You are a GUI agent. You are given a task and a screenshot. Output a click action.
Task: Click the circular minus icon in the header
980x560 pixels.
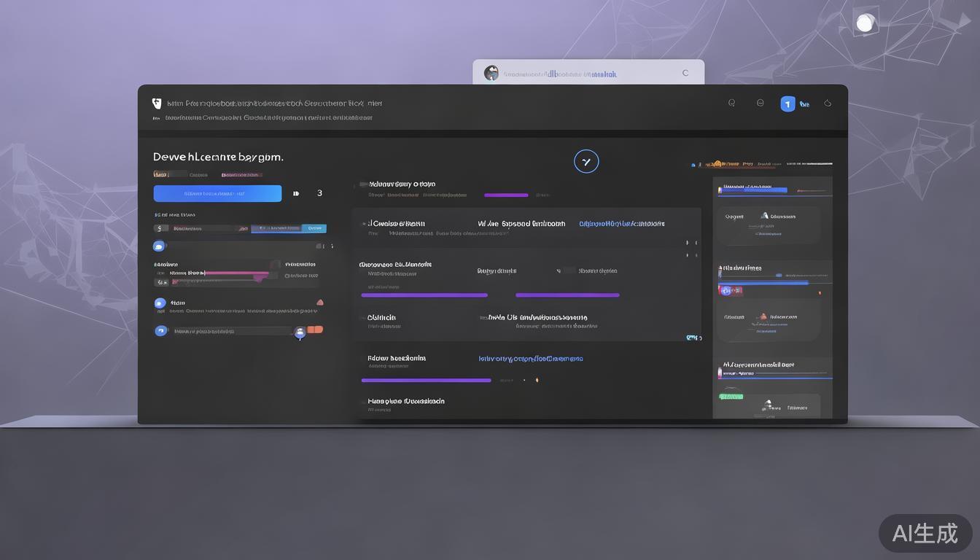[x=761, y=104]
